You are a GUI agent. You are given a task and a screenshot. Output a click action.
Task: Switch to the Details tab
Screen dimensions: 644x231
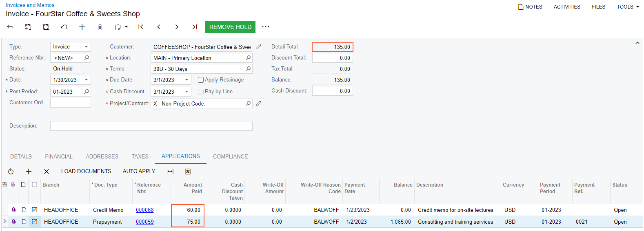coord(21,156)
